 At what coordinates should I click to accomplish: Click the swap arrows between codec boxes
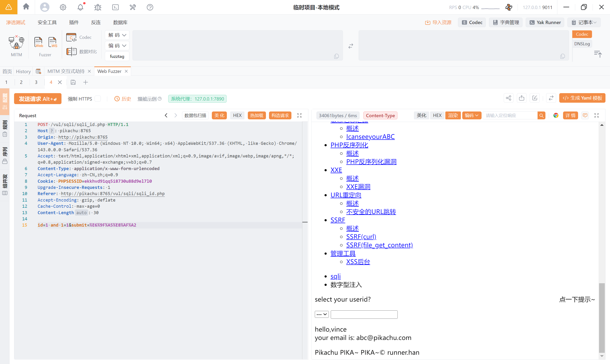coord(351,46)
